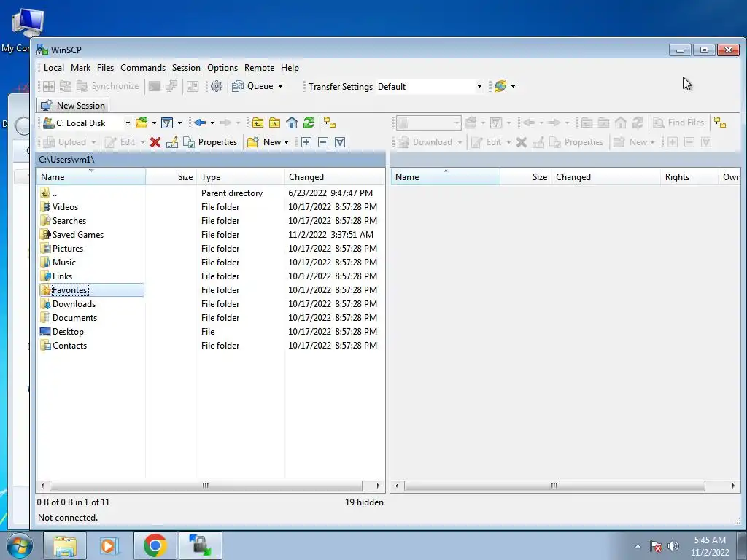This screenshot has width=747, height=560.
Task: Open the Commands menu
Action: click(143, 68)
